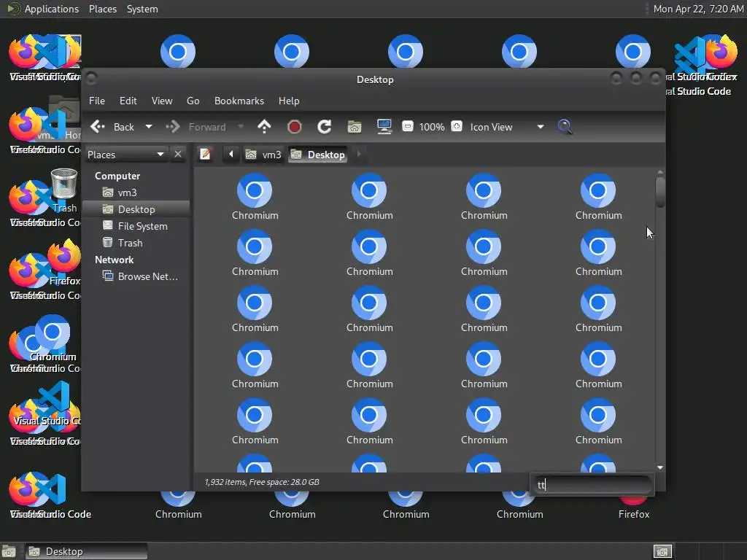This screenshot has height=560, width=747.
Task: Click the clock showing Mon Apr 22
Action: pyautogui.click(x=698, y=9)
